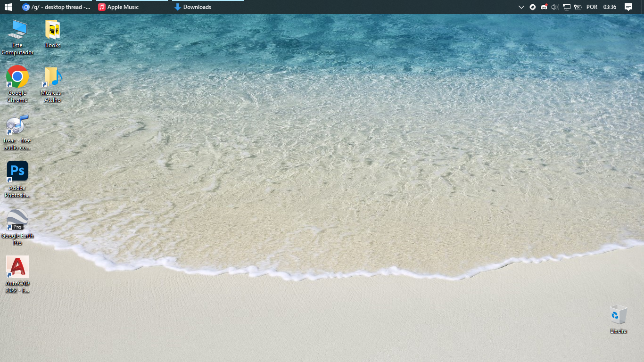Open the 03:36 clock calendar
This screenshot has height=362, width=644.
click(610, 7)
